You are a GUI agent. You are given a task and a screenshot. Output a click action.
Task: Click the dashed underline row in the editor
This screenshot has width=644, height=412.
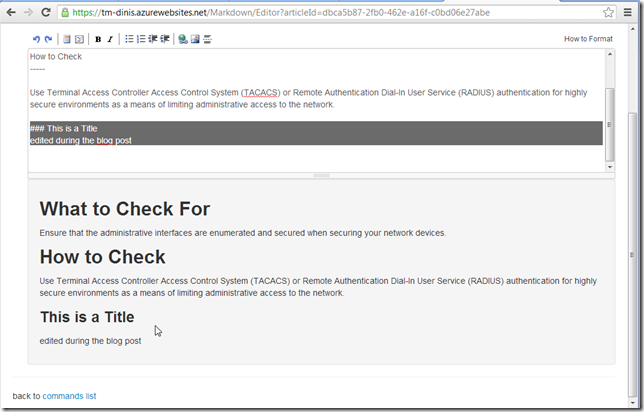(x=37, y=69)
